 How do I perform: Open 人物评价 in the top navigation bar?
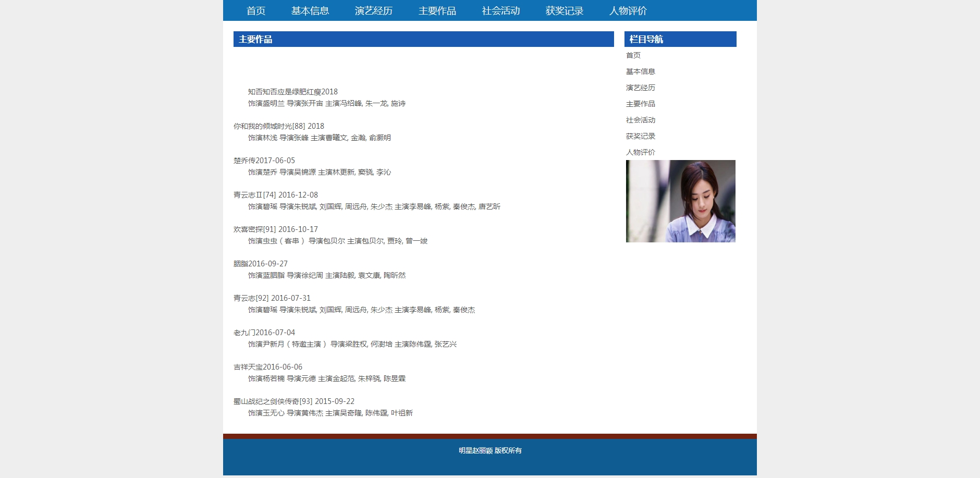click(628, 11)
